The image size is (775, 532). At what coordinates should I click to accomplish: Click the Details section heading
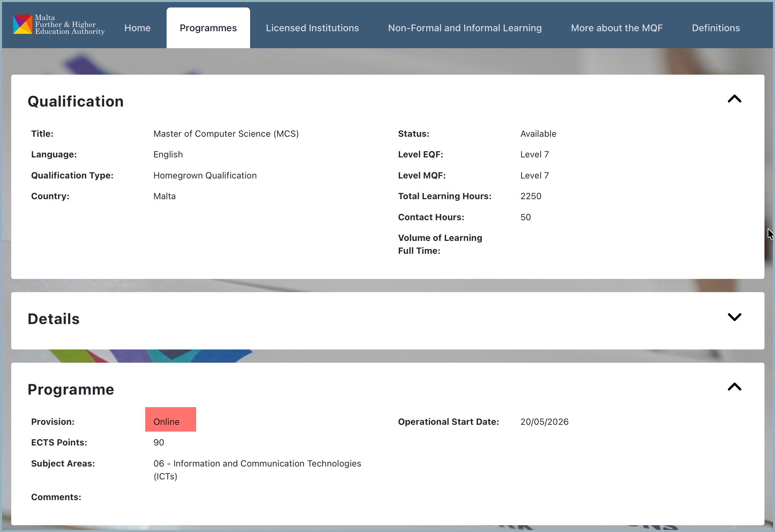point(54,319)
